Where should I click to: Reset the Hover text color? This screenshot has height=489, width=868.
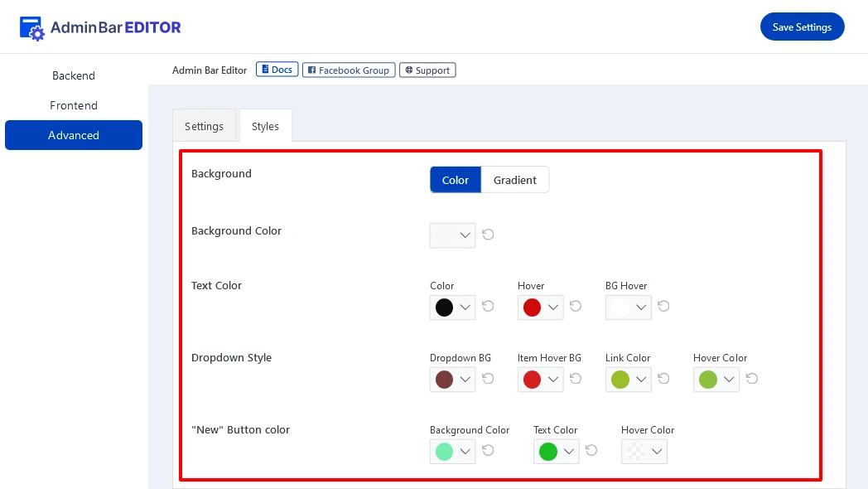pos(576,307)
